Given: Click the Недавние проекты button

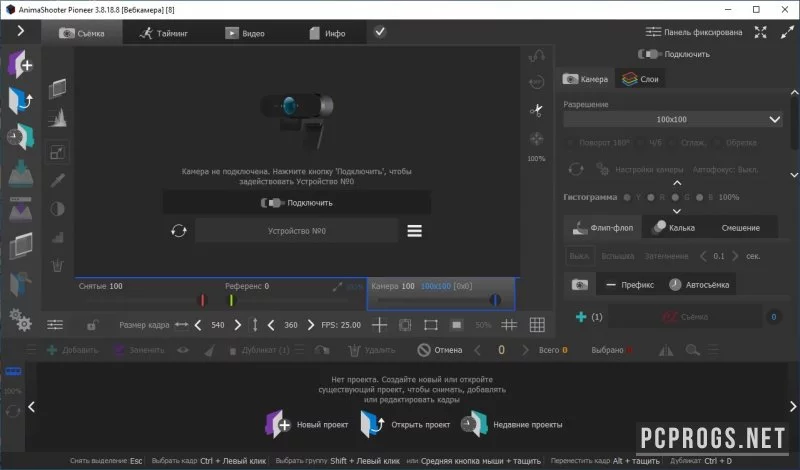Looking at the screenshot, I should [512, 424].
